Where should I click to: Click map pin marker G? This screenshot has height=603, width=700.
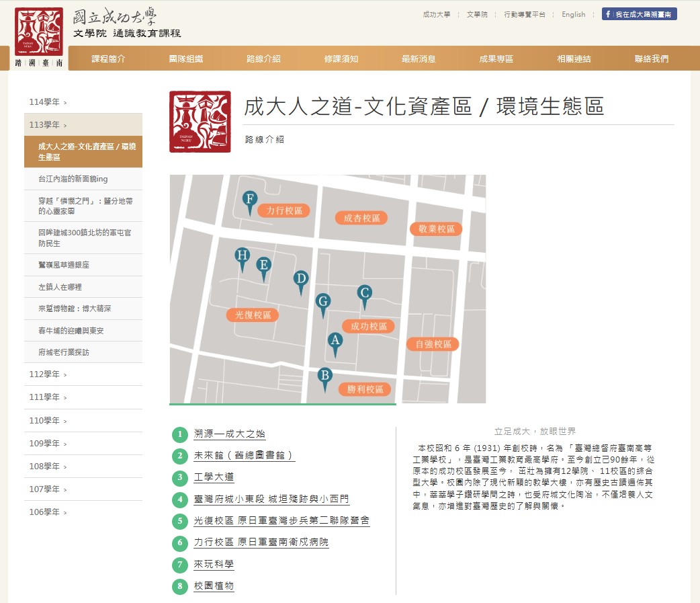[323, 303]
